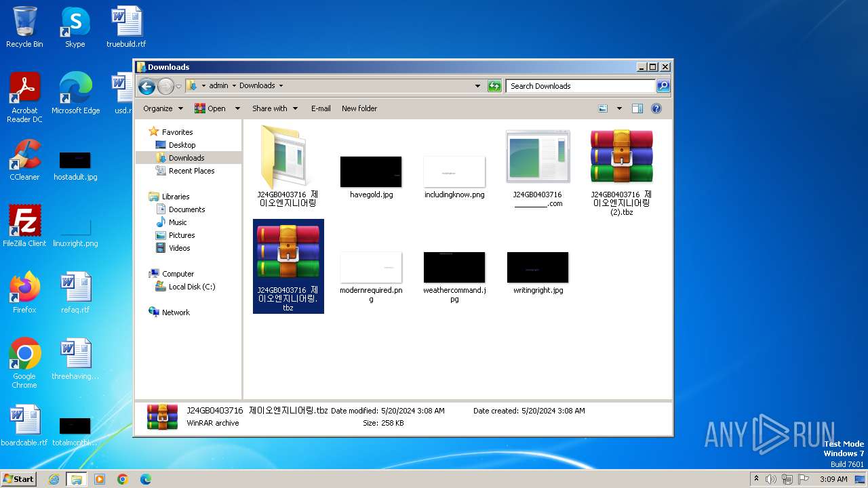Open Acrobat Reader DC shortcut
The width and height of the screenshot is (868, 488).
(24, 98)
